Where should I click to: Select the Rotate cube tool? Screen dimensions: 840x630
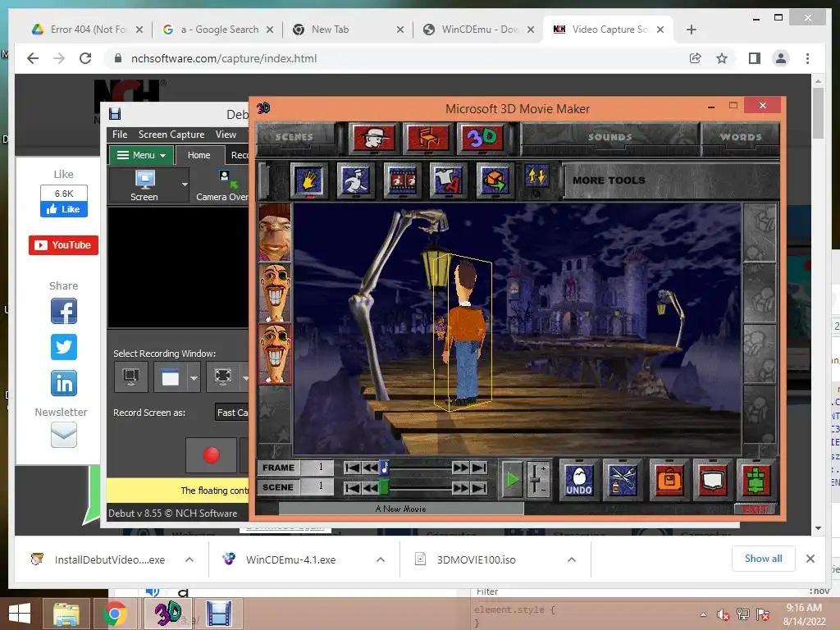pos(494,180)
